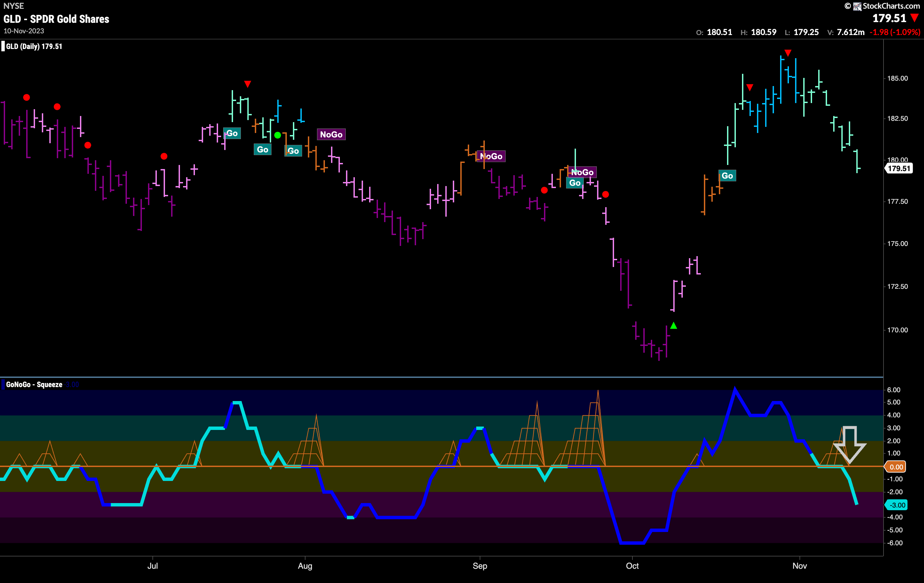Click the StockCharts.com logo icon
Viewport: 924px width, 583px height.
(x=857, y=6)
